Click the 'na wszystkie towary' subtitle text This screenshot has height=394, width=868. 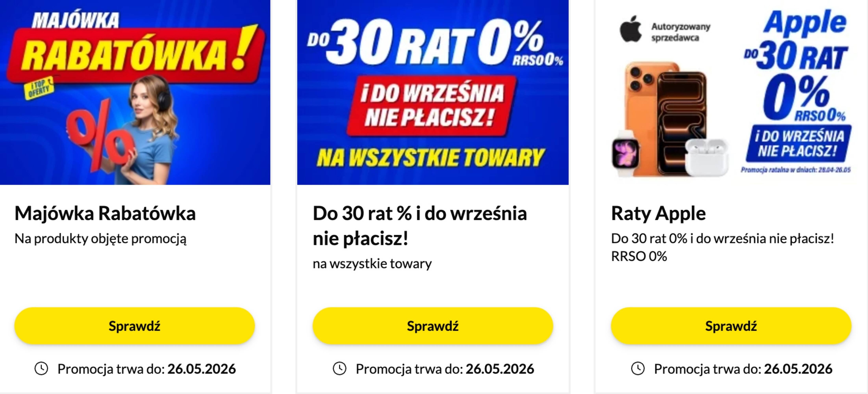[372, 264]
